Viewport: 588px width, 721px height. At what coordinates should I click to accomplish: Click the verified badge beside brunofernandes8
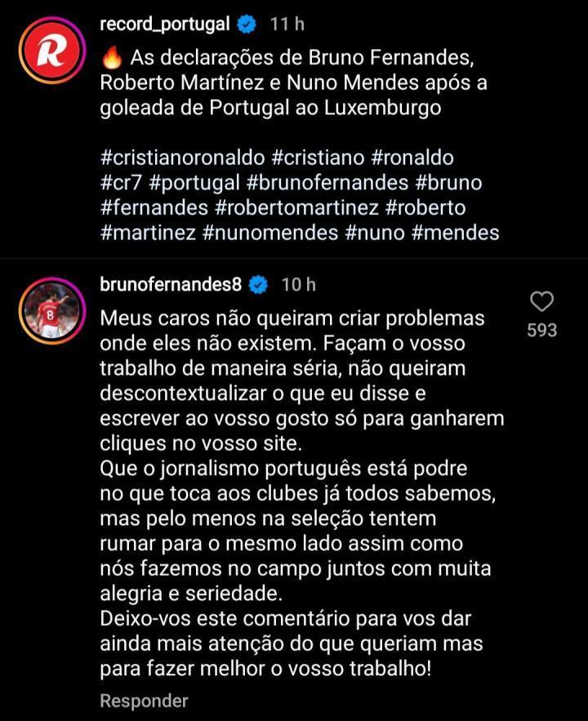(258, 285)
